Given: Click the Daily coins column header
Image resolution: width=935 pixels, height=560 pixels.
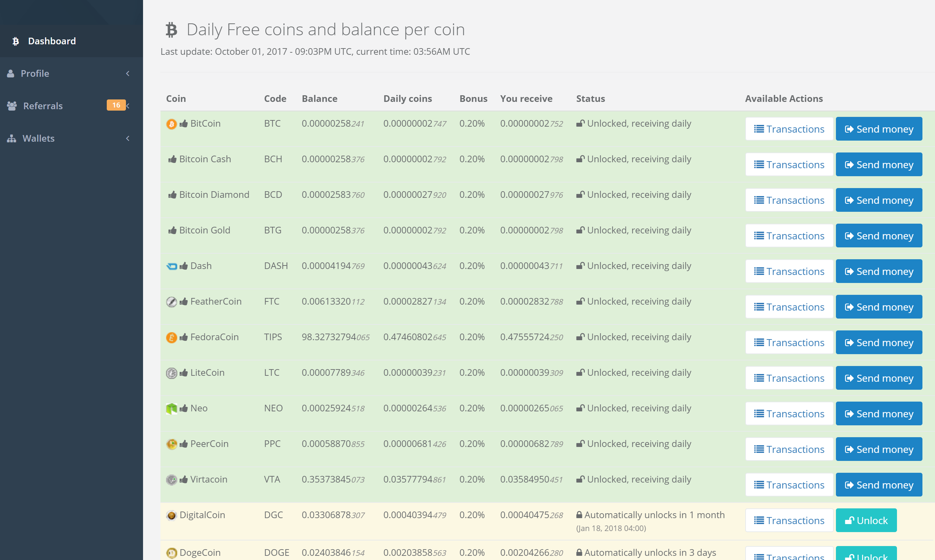Looking at the screenshot, I should (x=407, y=99).
